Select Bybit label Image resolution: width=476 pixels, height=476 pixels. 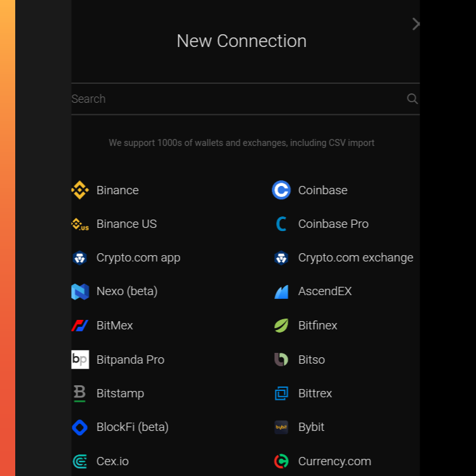[311, 427]
